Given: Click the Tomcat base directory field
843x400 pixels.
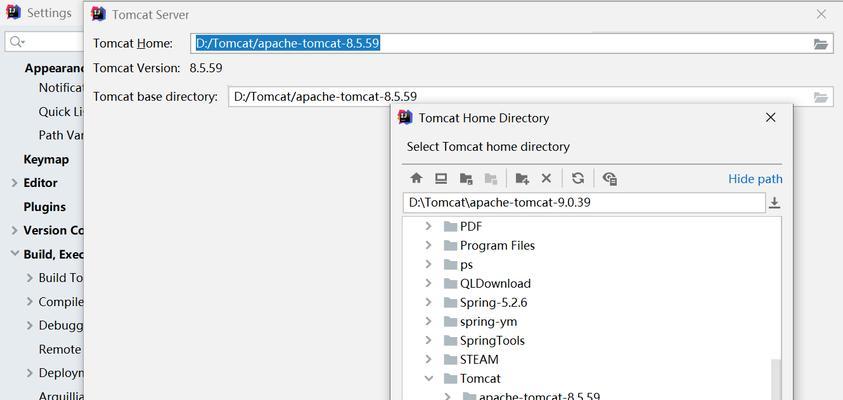Looking at the screenshot, I should point(531,97).
